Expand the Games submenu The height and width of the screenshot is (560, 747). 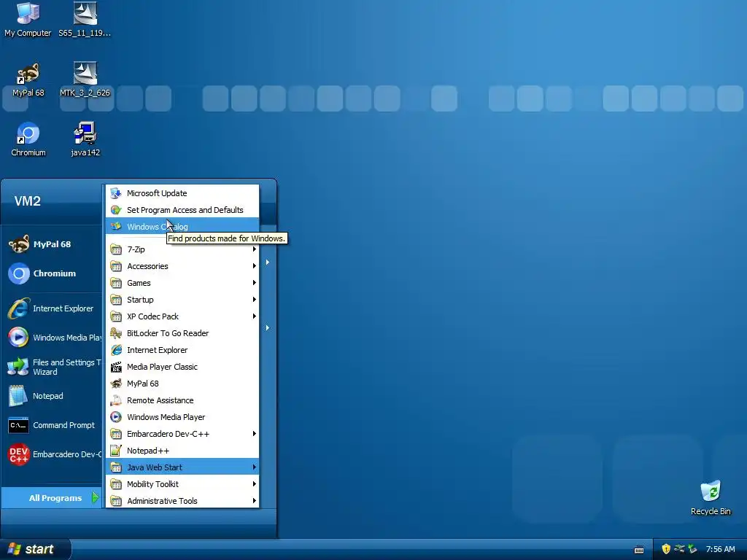[x=182, y=283]
